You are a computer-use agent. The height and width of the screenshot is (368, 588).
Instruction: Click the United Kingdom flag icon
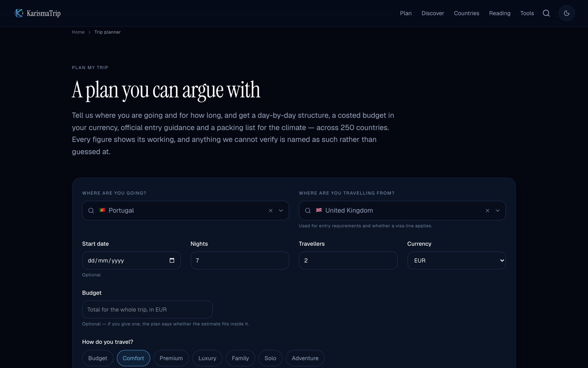319,210
